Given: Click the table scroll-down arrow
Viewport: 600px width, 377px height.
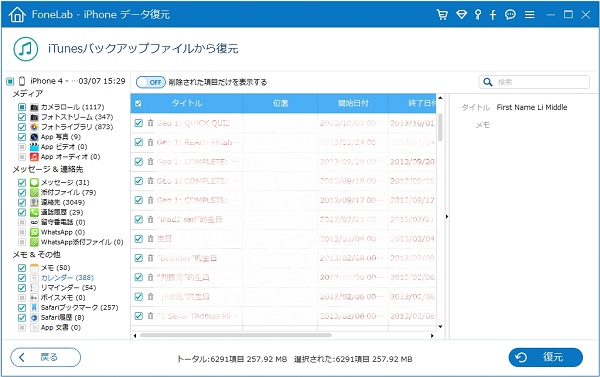Looking at the screenshot, I should [440, 327].
